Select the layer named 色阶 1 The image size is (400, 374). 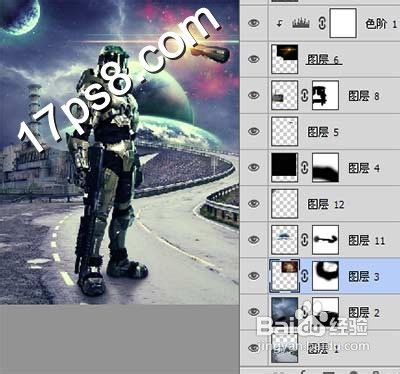(381, 24)
